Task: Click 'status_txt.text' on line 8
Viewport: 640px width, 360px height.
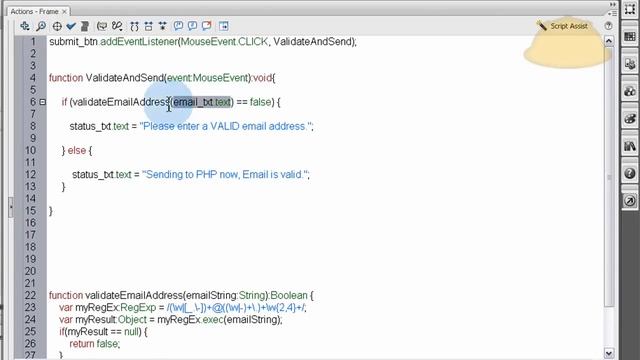Action: [x=99, y=127]
